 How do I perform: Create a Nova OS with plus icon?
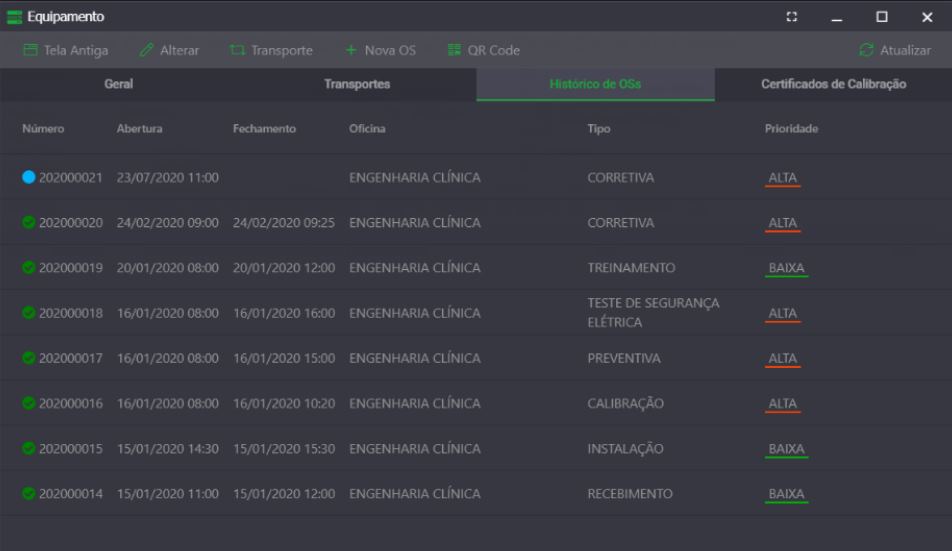click(351, 50)
